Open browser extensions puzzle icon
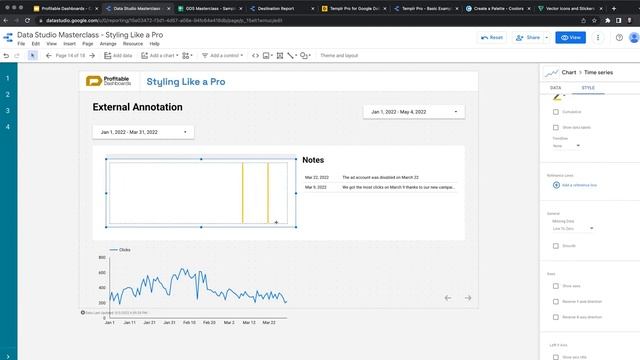Image resolution: width=640 pixels, height=360 pixels. 607,20
